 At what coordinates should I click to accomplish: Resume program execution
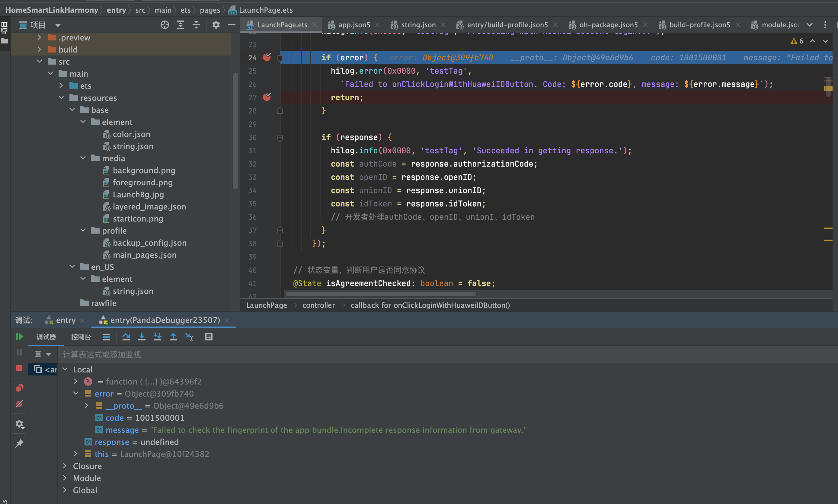pos(19,337)
